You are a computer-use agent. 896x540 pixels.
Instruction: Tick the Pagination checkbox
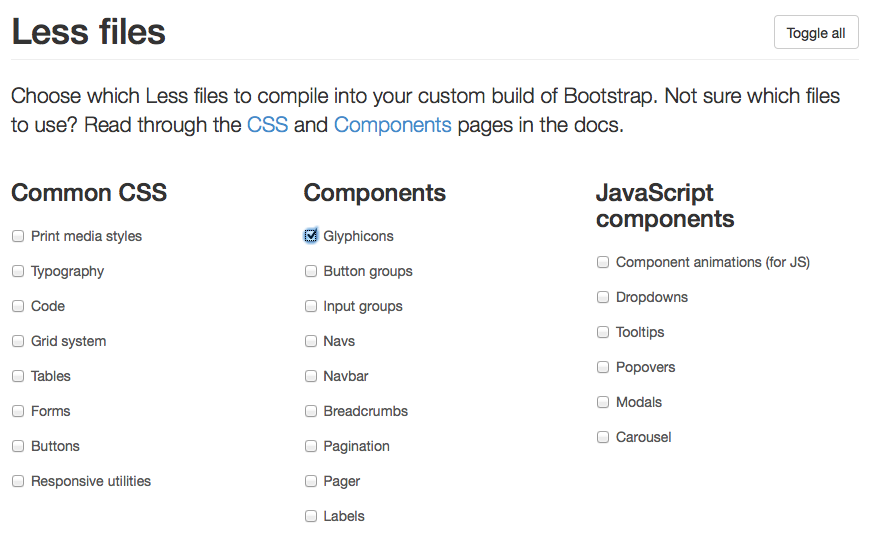click(x=311, y=447)
